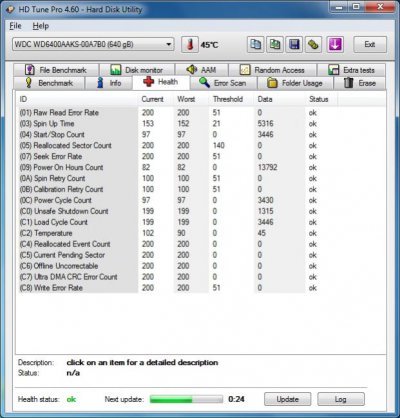
Task: Click the 0:24 next update countdown
Action: pos(236,399)
